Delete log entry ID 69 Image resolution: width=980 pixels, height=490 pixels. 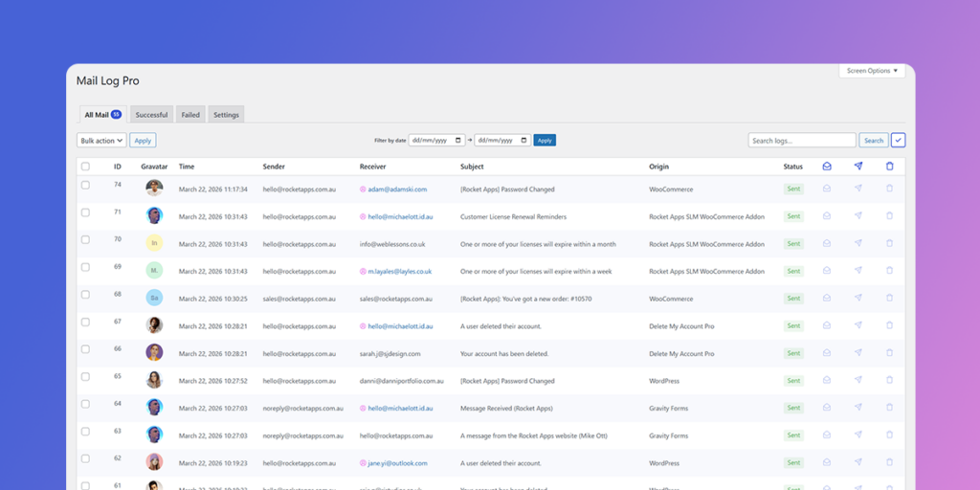coord(889,271)
